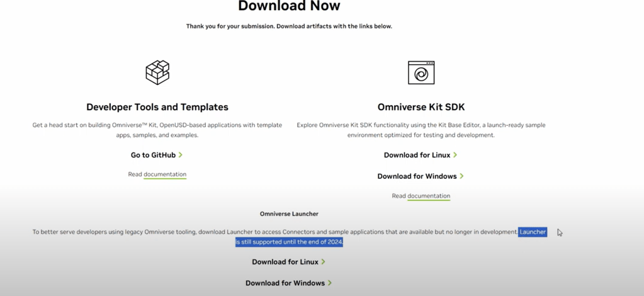This screenshot has height=296, width=644.
Task: Click the Omniverse Kit SDK window icon
Action: tap(421, 73)
